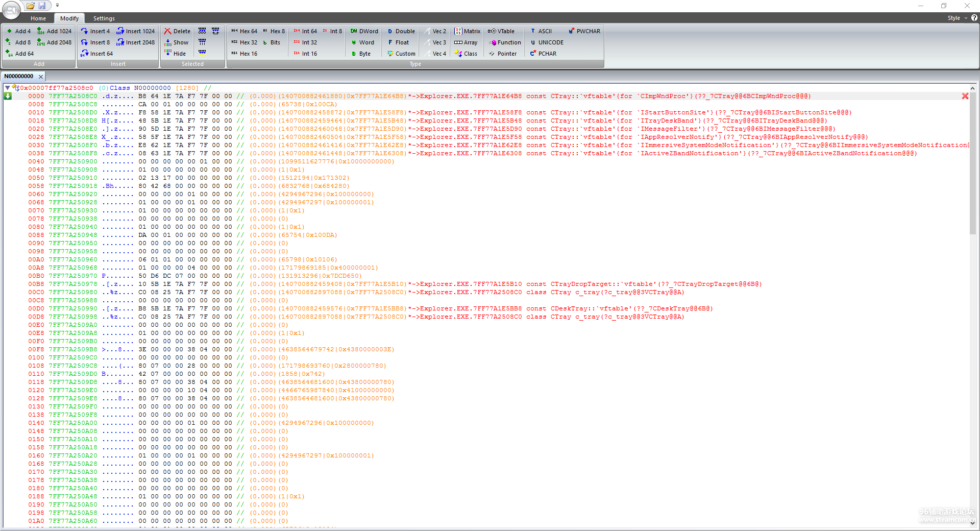
Task: Open the Settings ribbon tab
Action: pos(104,18)
